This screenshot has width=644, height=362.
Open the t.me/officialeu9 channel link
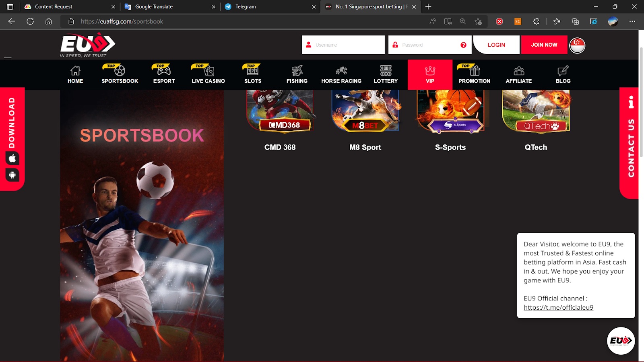click(558, 307)
